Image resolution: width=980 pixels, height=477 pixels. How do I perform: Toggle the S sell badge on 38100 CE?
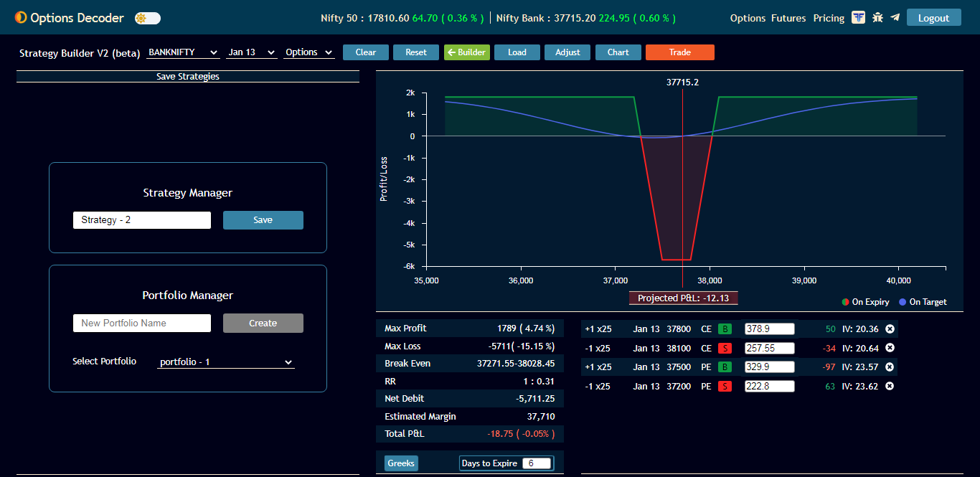(725, 349)
